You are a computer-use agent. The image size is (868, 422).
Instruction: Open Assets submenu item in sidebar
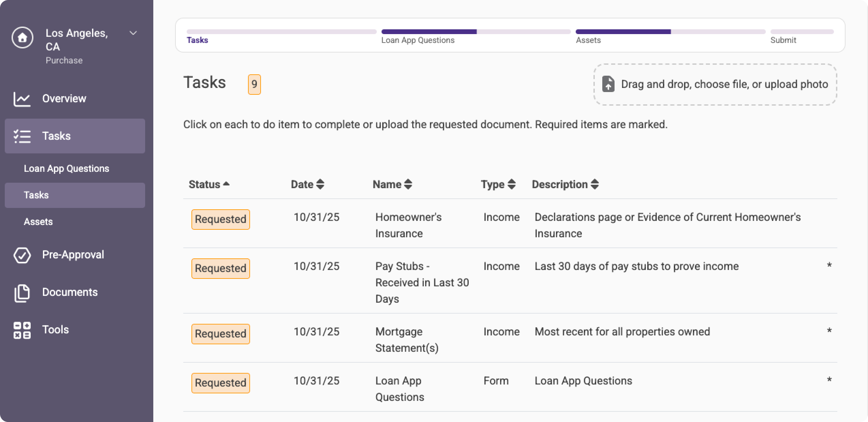pyautogui.click(x=38, y=222)
